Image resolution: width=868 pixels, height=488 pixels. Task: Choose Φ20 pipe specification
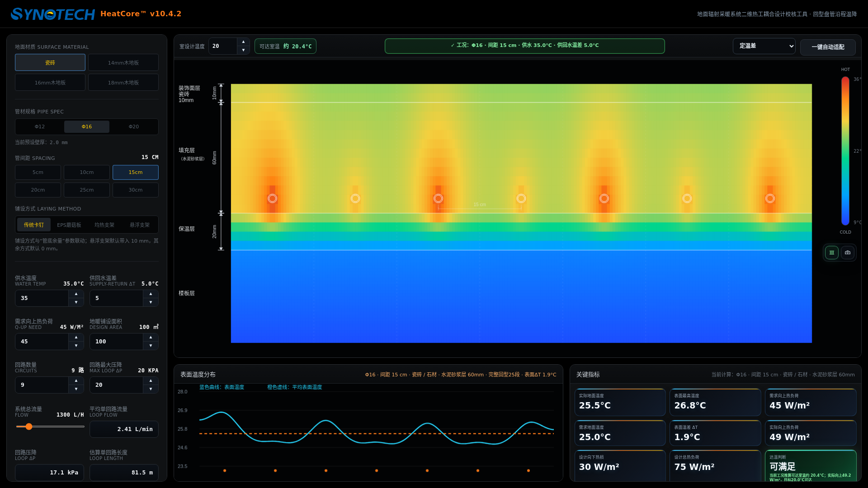coord(134,127)
